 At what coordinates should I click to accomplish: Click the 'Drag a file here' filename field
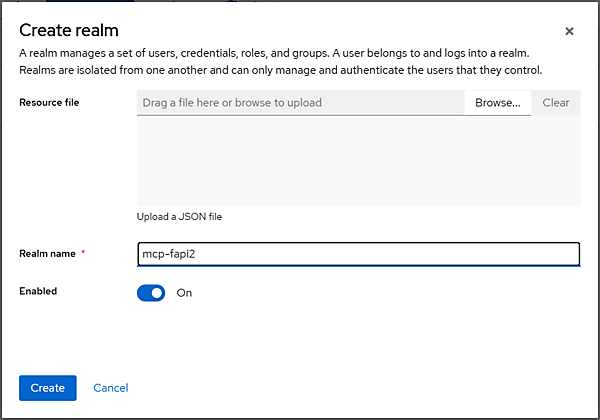(300, 103)
